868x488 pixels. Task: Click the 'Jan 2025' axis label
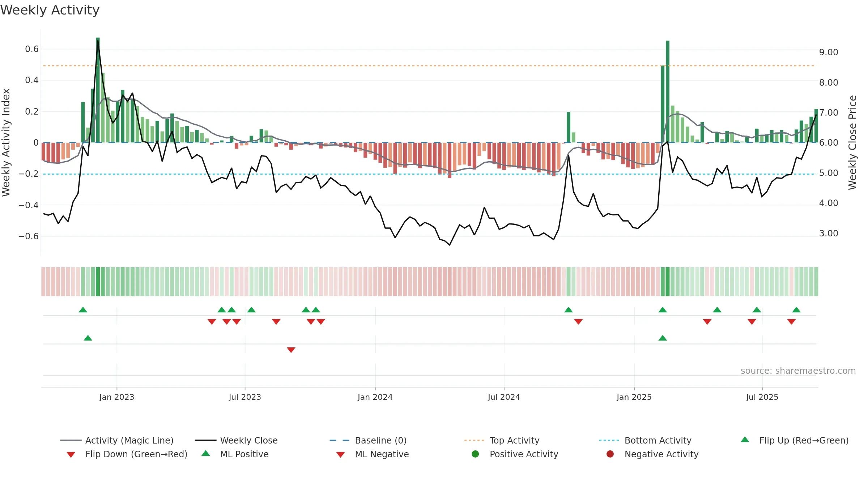[634, 397]
